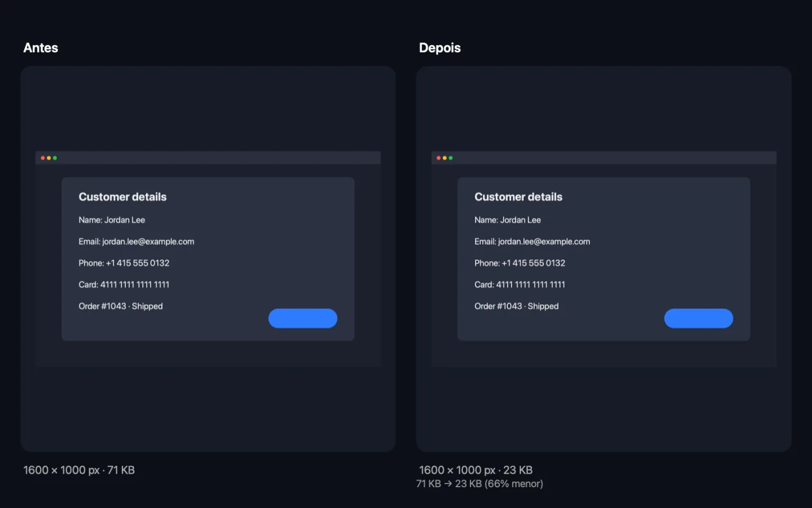Screen dimensions: 812x508
Task: Click the blue button in the Depois preview
Action: [x=698, y=318]
